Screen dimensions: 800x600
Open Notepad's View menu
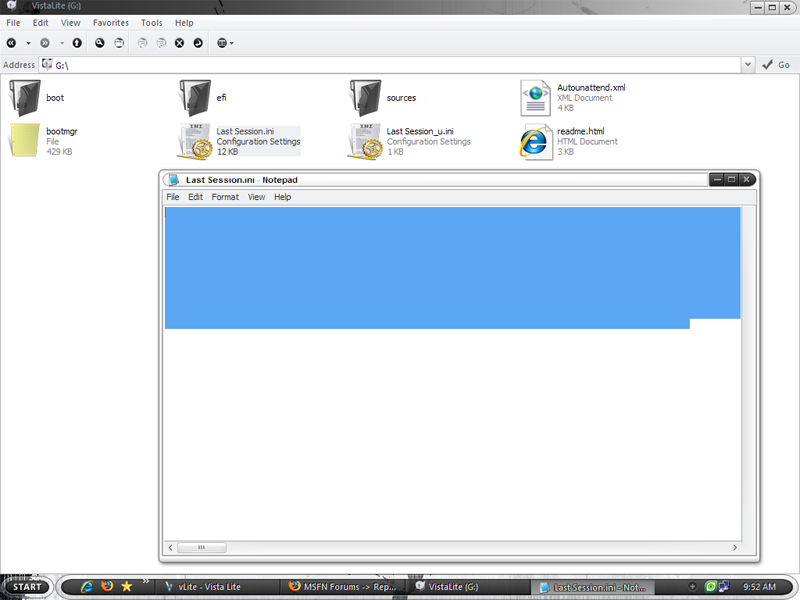coord(256,197)
